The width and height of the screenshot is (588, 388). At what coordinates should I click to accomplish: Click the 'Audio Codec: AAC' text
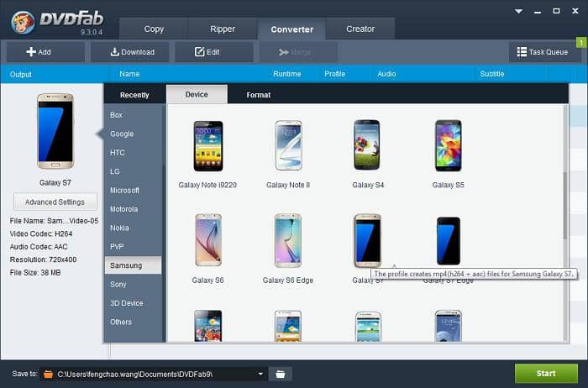tap(39, 247)
